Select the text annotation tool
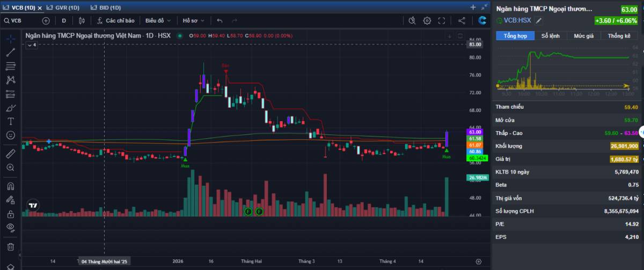This screenshot has height=270, width=644. click(10, 122)
